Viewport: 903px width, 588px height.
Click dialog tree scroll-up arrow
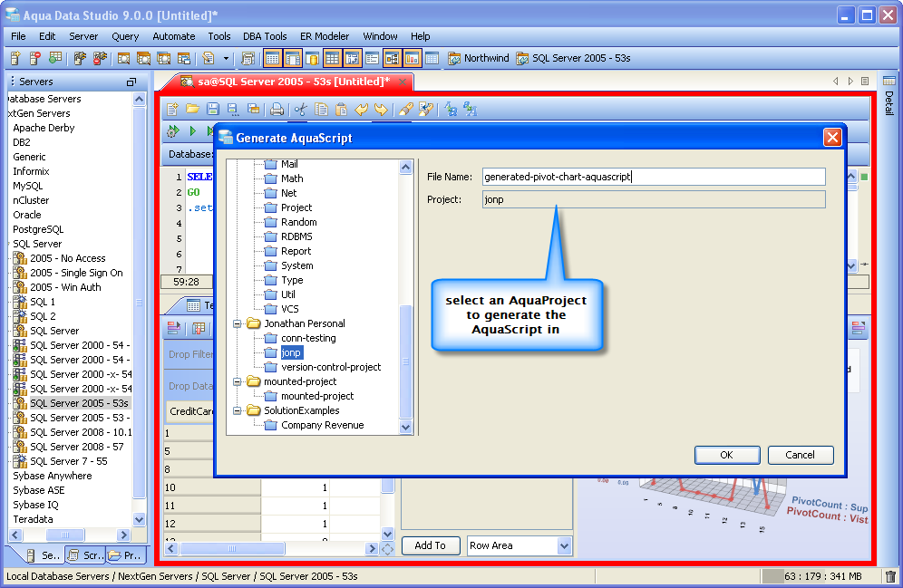click(405, 168)
